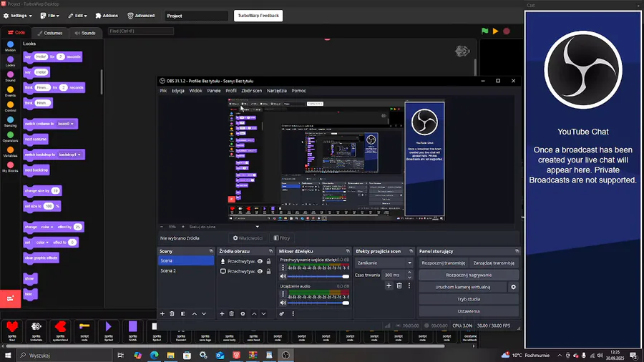Toggle lock on second Przechwytyw. source
Viewport: 644px width, 362px height.
[268, 271]
